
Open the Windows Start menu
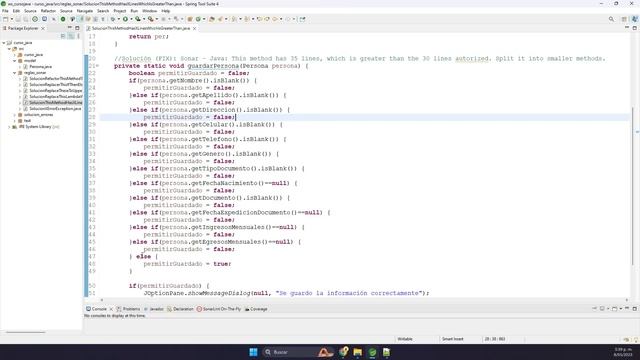point(253,352)
